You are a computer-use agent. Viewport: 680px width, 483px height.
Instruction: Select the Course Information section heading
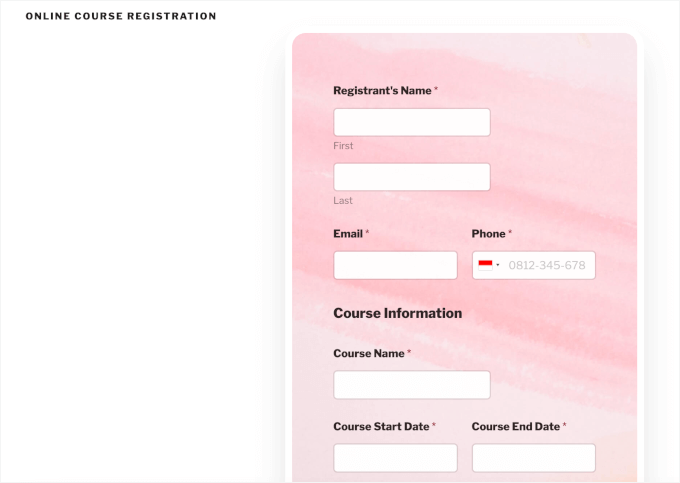tap(397, 313)
